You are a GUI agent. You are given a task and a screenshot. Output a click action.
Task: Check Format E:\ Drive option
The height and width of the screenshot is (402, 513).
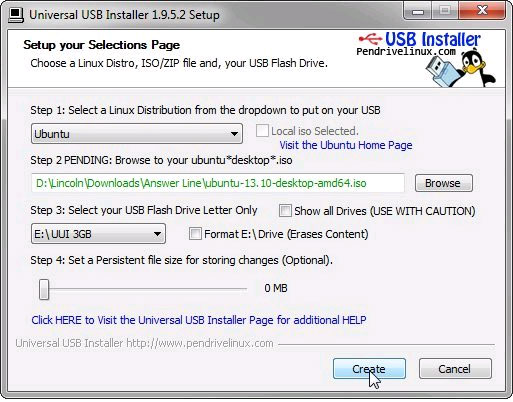[x=195, y=234]
